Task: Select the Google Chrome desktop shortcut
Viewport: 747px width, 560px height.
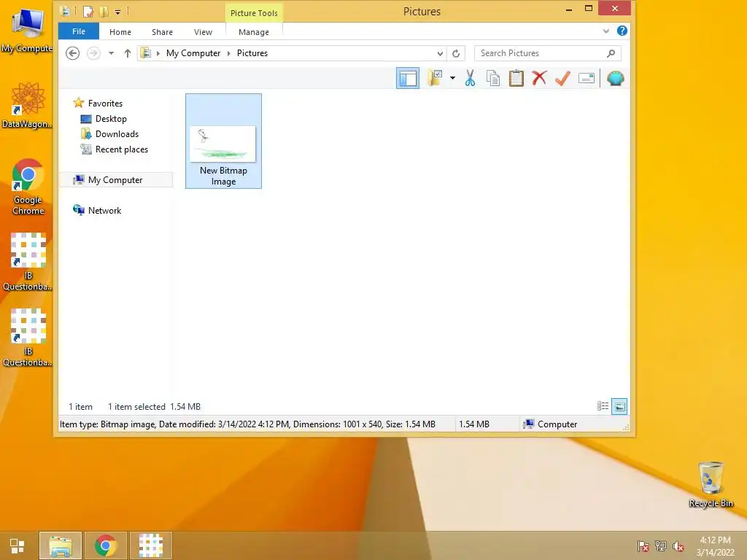Action: click(x=28, y=187)
